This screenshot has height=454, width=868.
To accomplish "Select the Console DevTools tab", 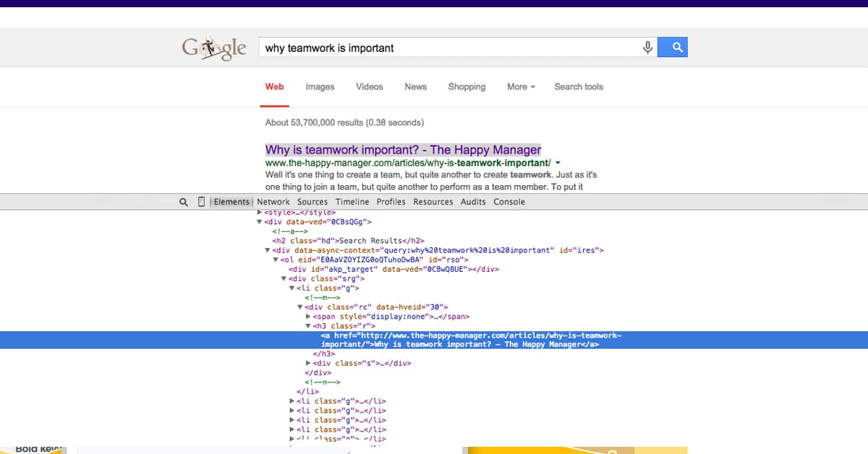I will tap(509, 202).
